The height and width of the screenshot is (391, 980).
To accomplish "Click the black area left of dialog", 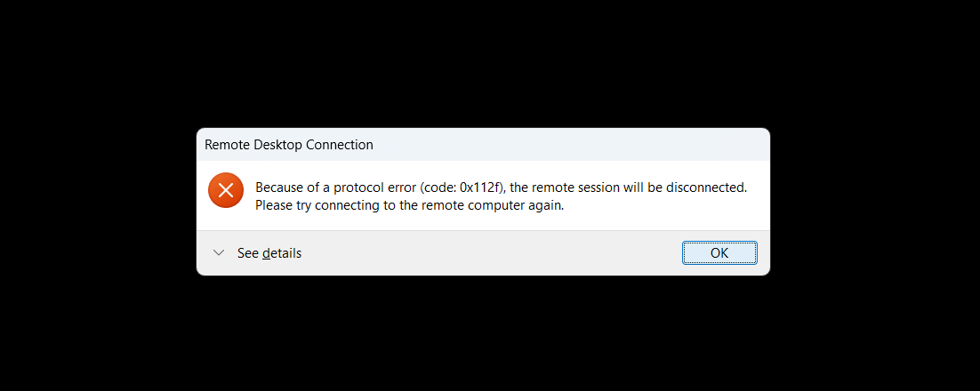I will (98, 200).
